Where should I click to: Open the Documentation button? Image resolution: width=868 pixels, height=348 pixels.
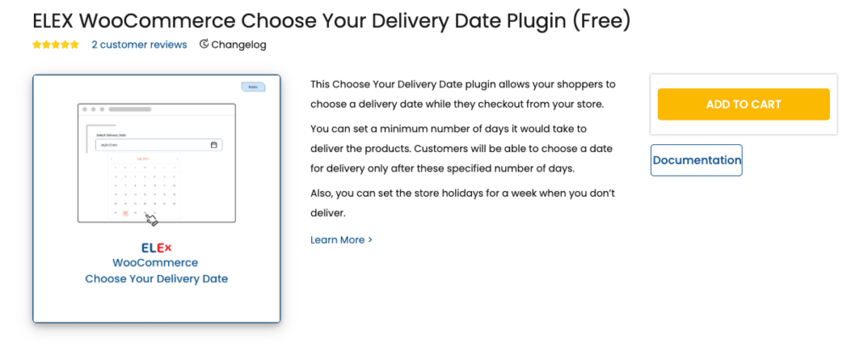click(697, 160)
